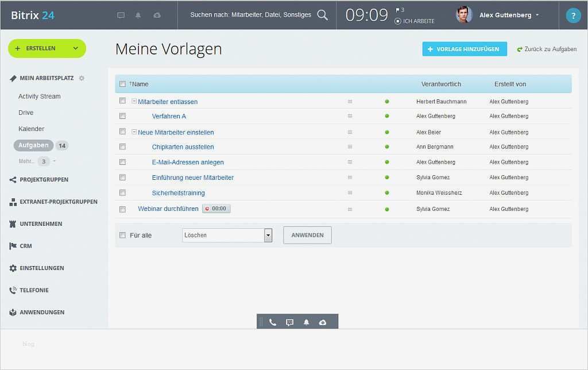Open row menu for Neue Mitarbeiter einstellen

tap(350, 133)
